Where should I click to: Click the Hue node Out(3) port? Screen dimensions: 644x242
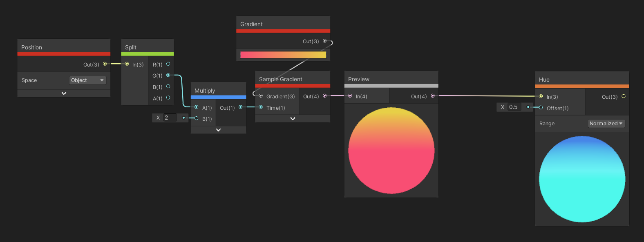click(624, 96)
